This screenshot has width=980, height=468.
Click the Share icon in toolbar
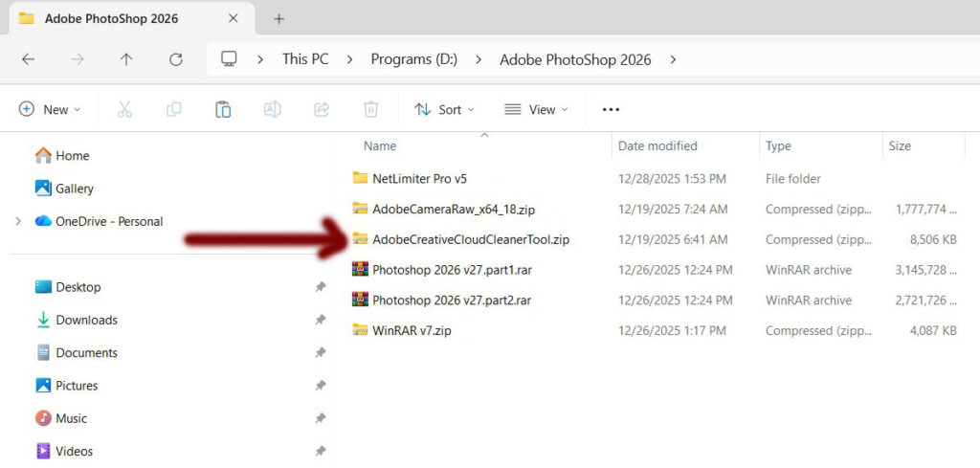(x=322, y=110)
